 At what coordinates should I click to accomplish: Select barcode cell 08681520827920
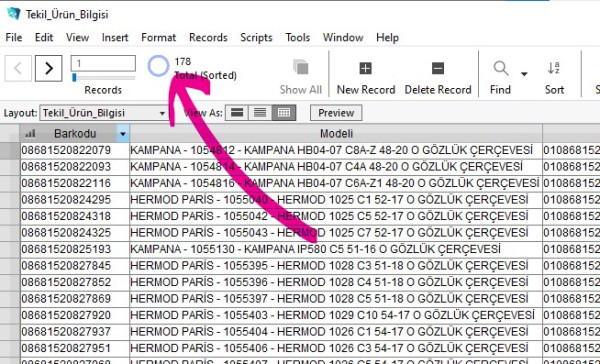click(x=75, y=315)
